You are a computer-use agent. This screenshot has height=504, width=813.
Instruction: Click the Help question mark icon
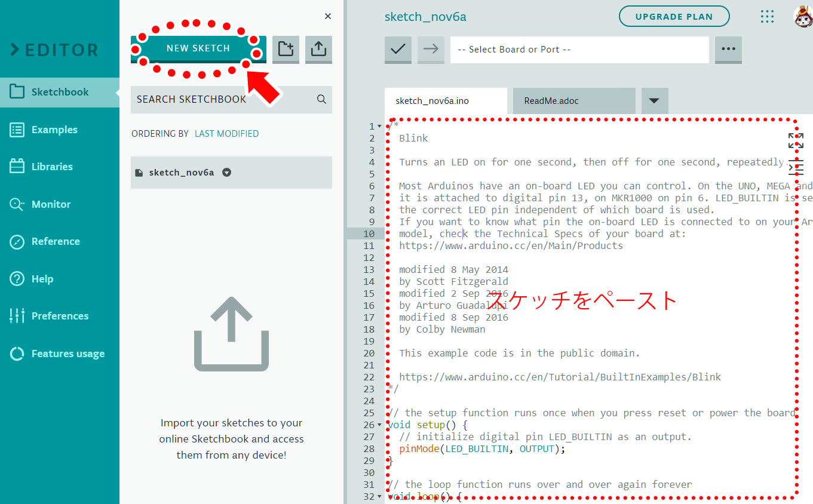coord(17,279)
